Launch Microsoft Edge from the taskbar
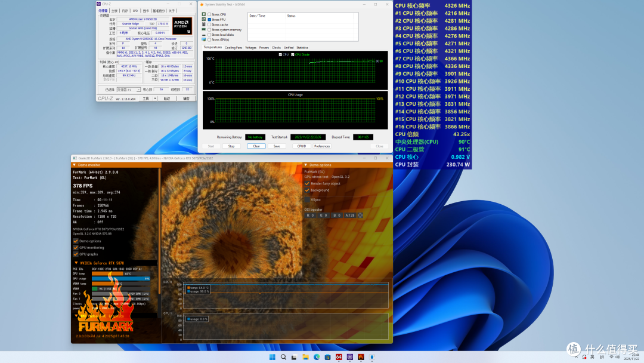 point(317,357)
